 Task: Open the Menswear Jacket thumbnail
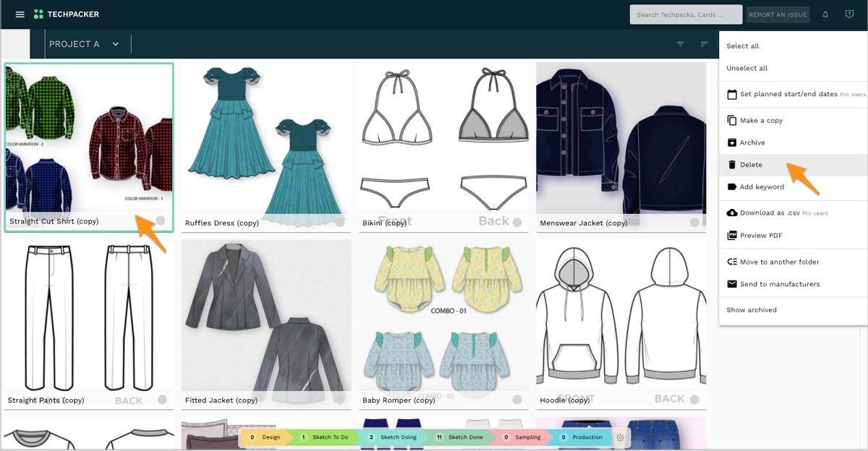coord(621,139)
